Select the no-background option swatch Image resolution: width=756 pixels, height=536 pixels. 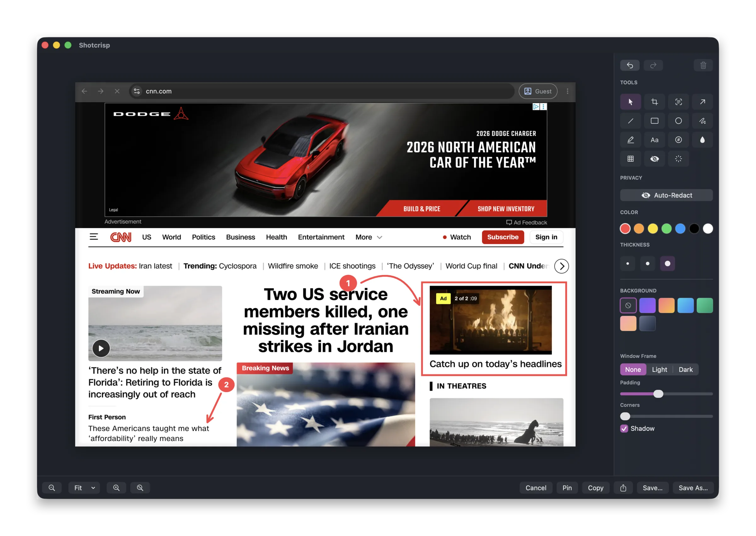[x=628, y=305]
